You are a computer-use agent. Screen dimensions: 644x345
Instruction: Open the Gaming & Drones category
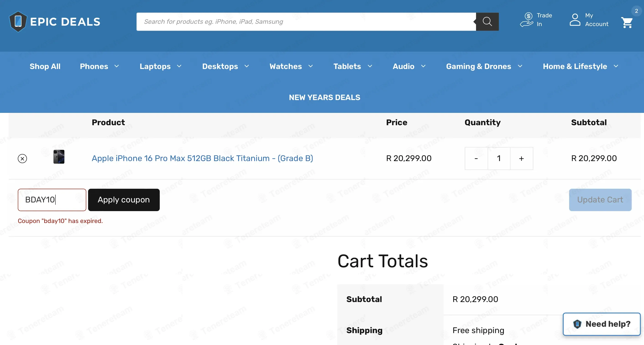479,66
